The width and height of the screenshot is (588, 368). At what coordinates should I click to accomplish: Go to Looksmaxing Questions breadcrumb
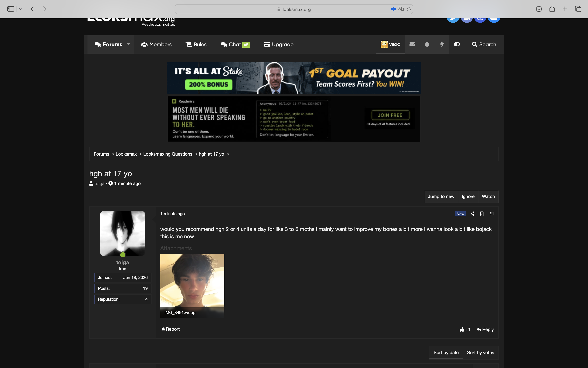point(168,154)
